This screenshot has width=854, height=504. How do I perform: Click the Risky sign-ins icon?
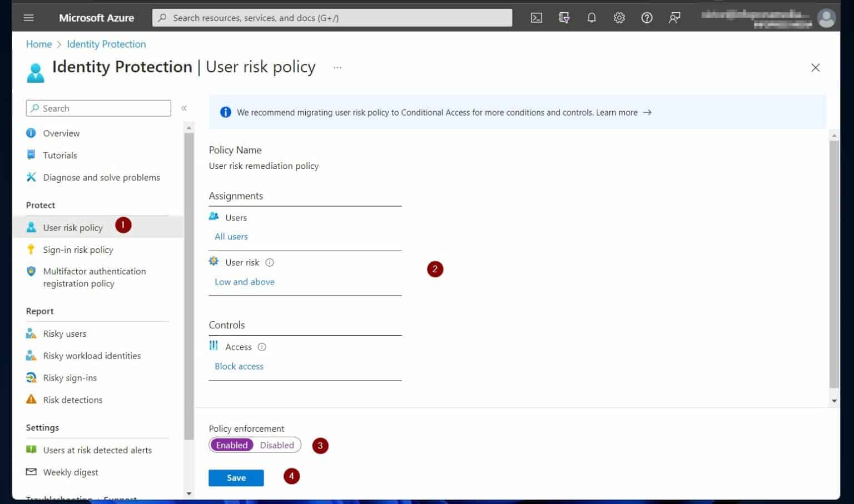point(31,378)
